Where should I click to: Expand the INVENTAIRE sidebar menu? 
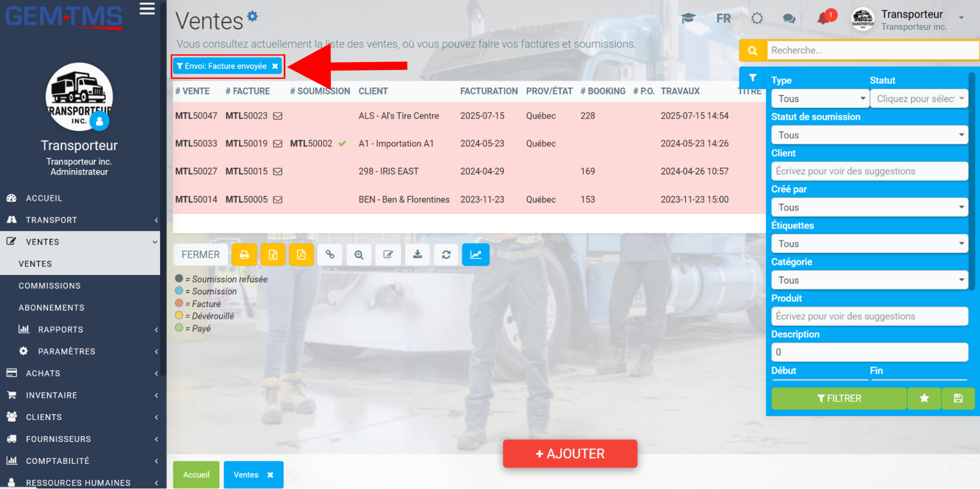80,395
